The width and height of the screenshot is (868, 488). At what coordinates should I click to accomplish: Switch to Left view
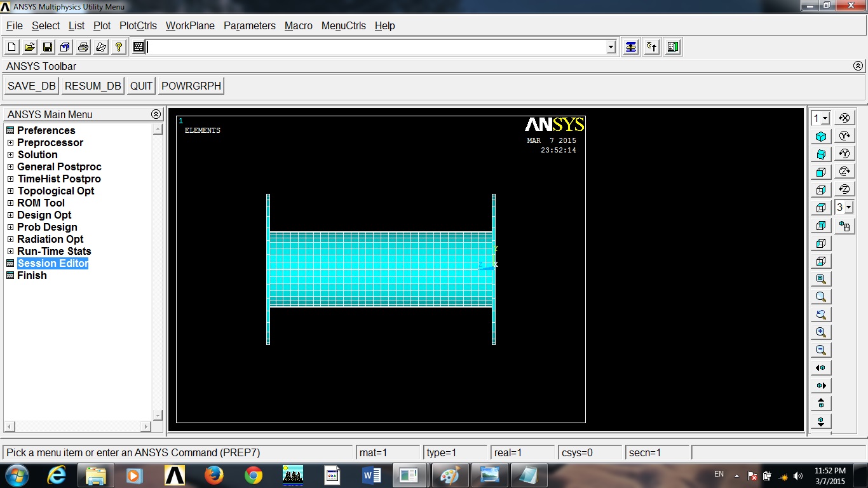tap(821, 243)
